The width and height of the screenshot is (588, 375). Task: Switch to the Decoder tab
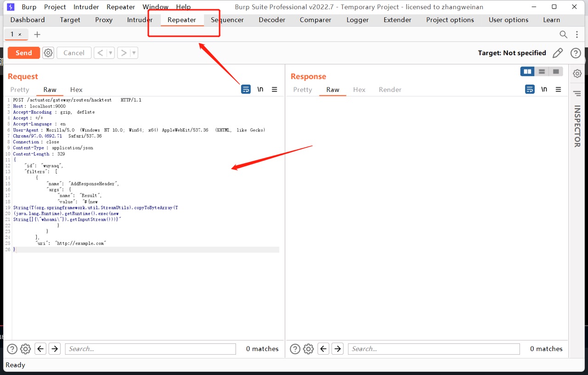pos(272,20)
